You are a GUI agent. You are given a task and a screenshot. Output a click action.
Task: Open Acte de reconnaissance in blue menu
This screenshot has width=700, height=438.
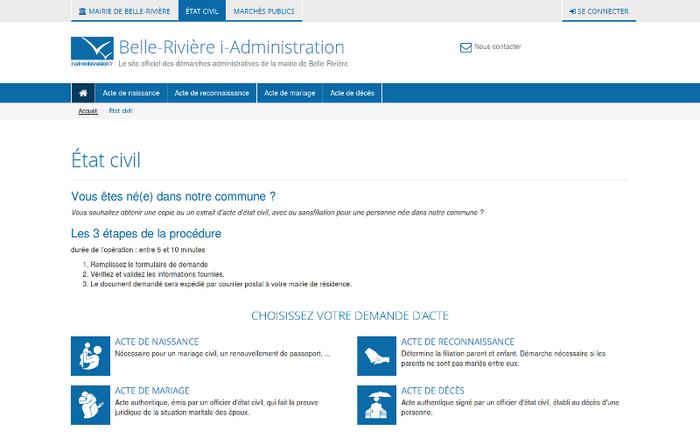(210, 93)
